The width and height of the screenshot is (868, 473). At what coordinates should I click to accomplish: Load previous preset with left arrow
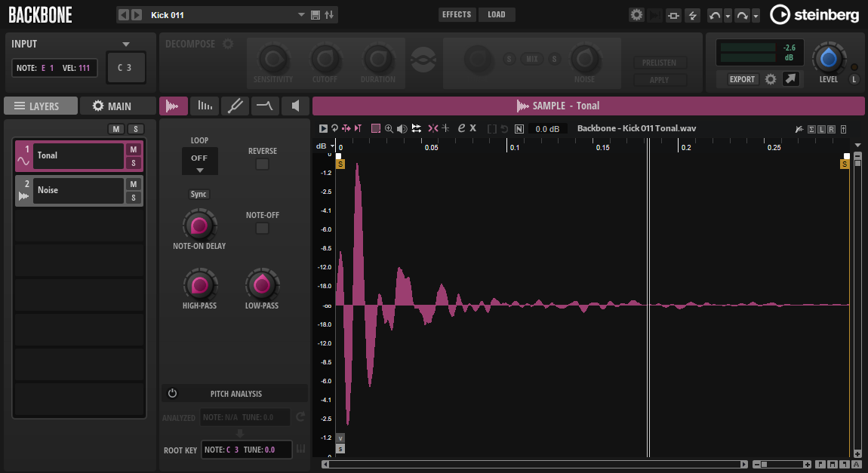pyautogui.click(x=124, y=15)
